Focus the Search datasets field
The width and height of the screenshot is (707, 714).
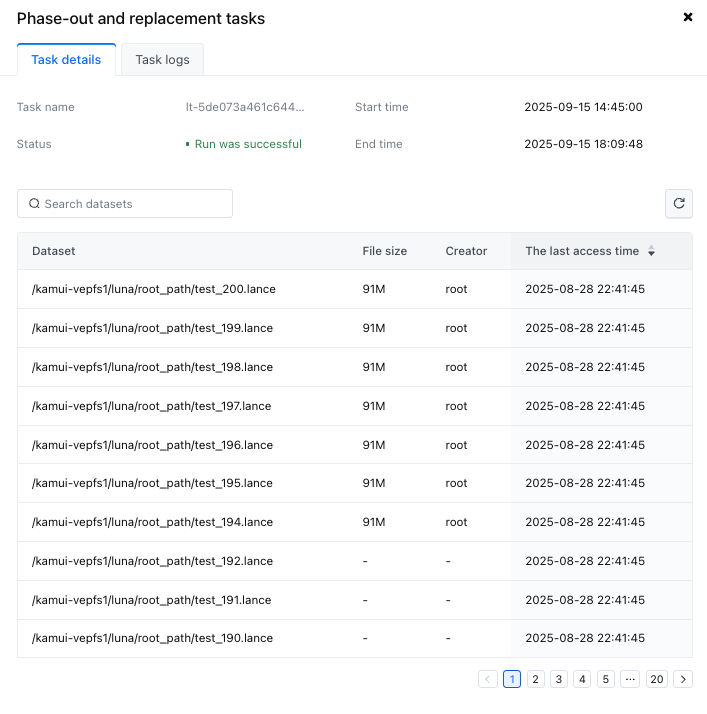pos(125,204)
